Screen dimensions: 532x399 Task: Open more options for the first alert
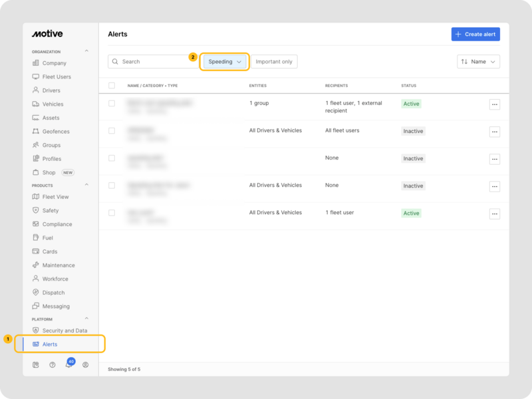click(494, 104)
